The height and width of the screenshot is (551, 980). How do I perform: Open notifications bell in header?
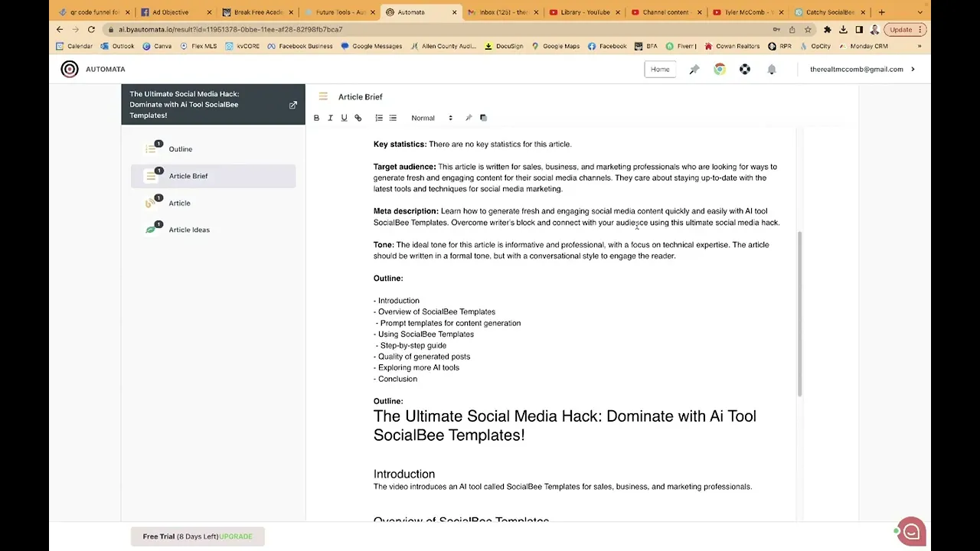772,70
